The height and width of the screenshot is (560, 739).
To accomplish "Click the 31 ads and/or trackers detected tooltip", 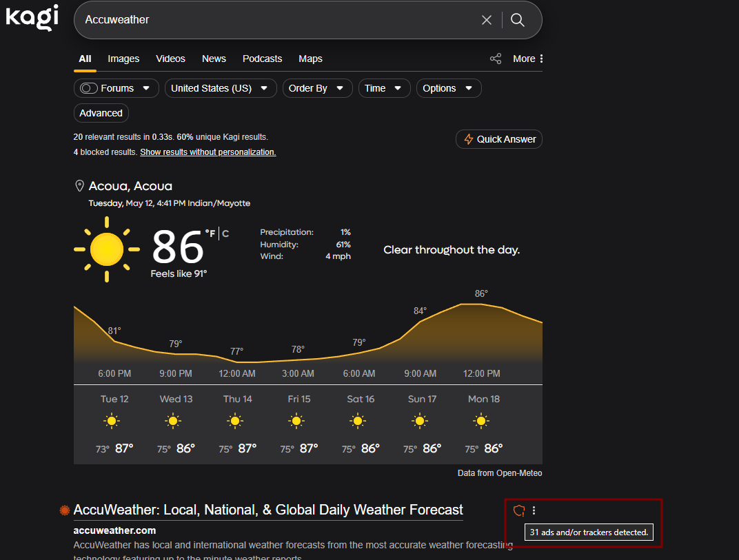I will [589, 532].
